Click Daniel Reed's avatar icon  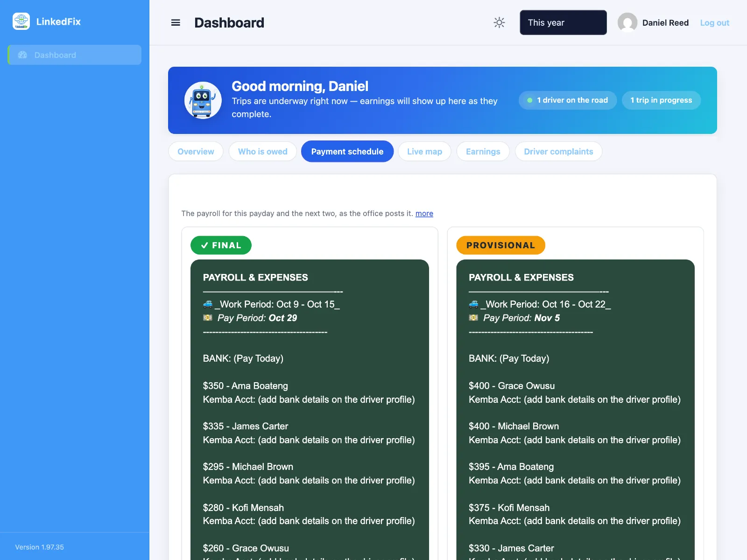(x=627, y=22)
